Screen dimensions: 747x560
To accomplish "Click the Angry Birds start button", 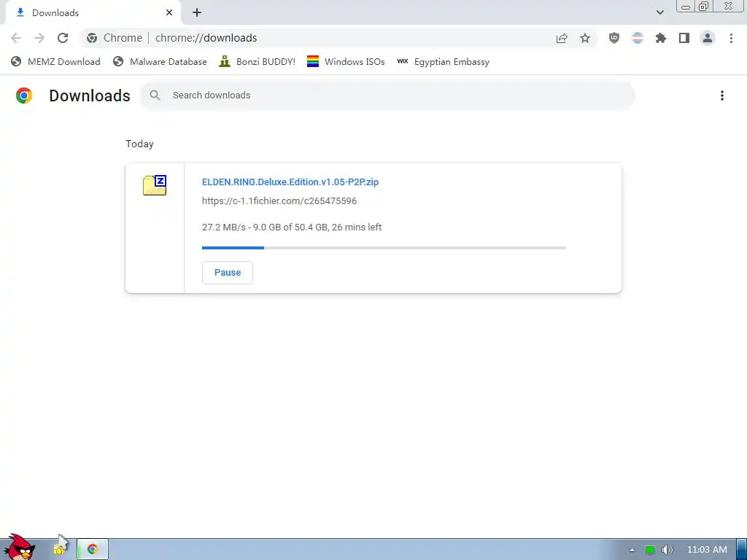I will [x=19, y=547].
